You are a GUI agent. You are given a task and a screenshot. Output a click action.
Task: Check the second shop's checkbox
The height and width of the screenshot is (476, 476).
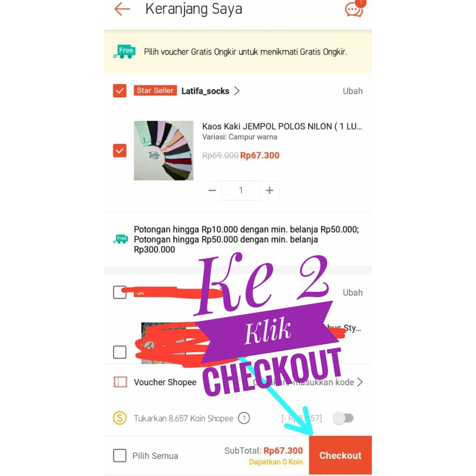[119, 292]
